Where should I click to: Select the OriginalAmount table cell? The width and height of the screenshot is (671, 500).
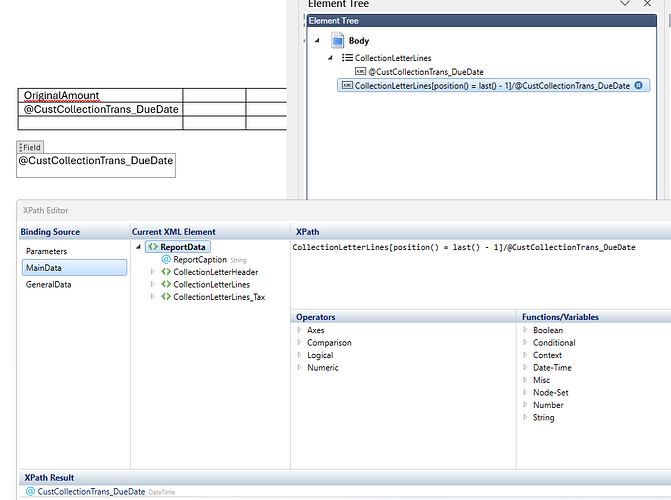100,95
